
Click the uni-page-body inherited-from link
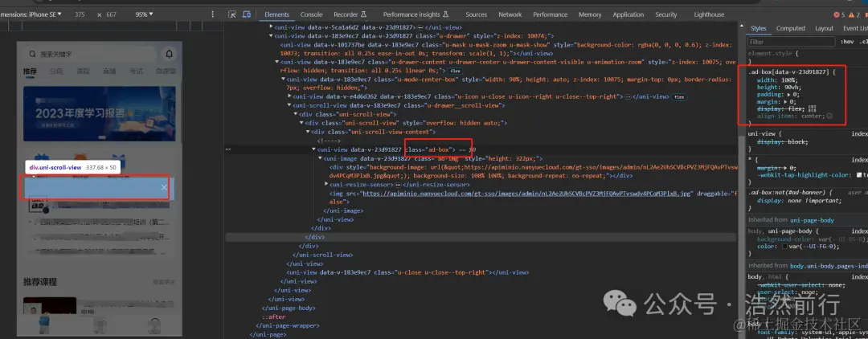(x=812, y=220)
